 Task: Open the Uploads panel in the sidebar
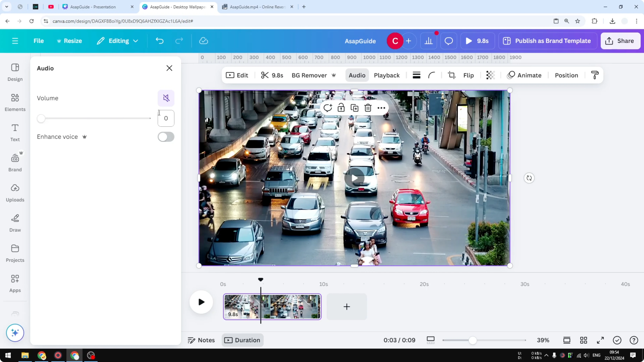(15, 193)
